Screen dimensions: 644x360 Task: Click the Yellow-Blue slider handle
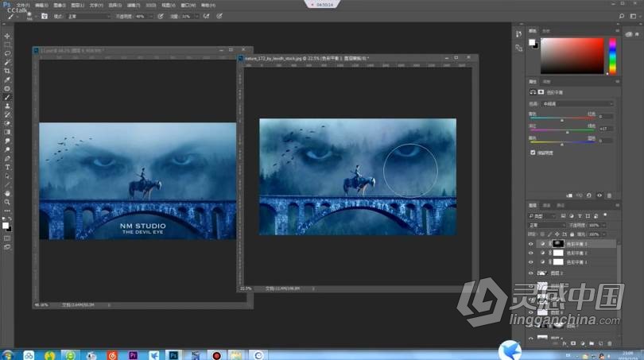pyautogui.click(x=562, y=144)
